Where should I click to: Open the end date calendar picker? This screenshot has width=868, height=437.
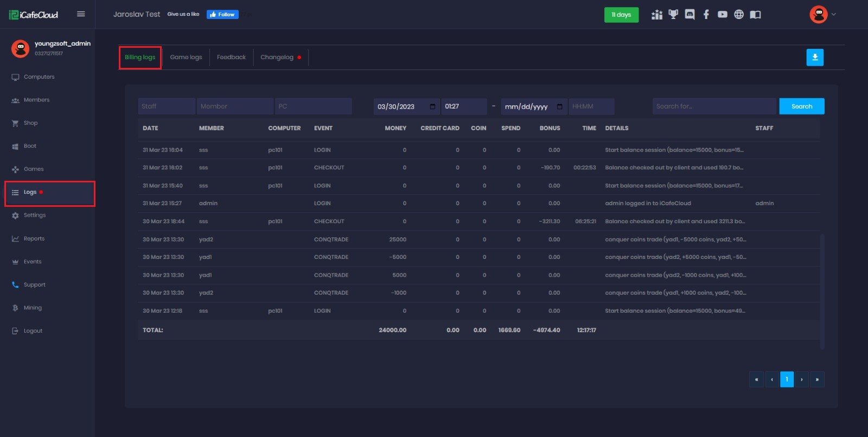pyautogui.click(x=559, y=106)
